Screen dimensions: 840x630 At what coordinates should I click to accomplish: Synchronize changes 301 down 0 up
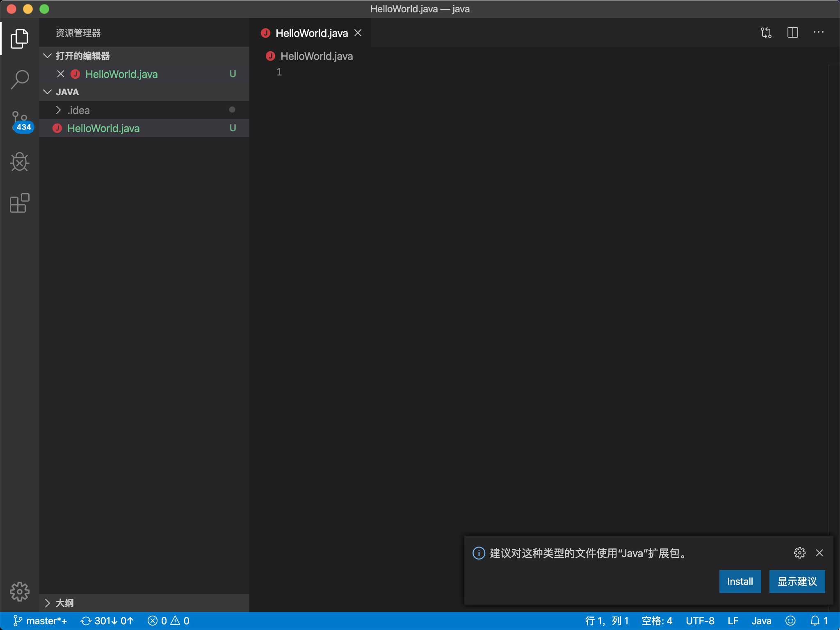[107, 621]
